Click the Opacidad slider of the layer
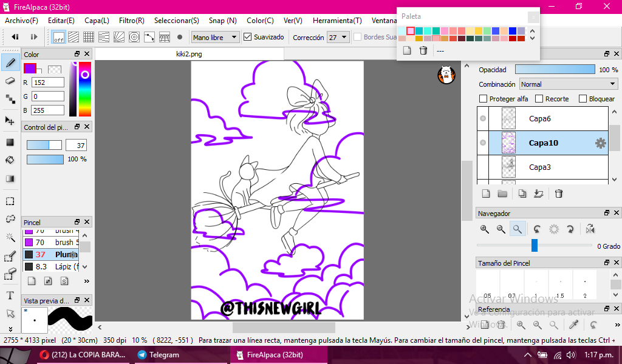 (555, 69)
